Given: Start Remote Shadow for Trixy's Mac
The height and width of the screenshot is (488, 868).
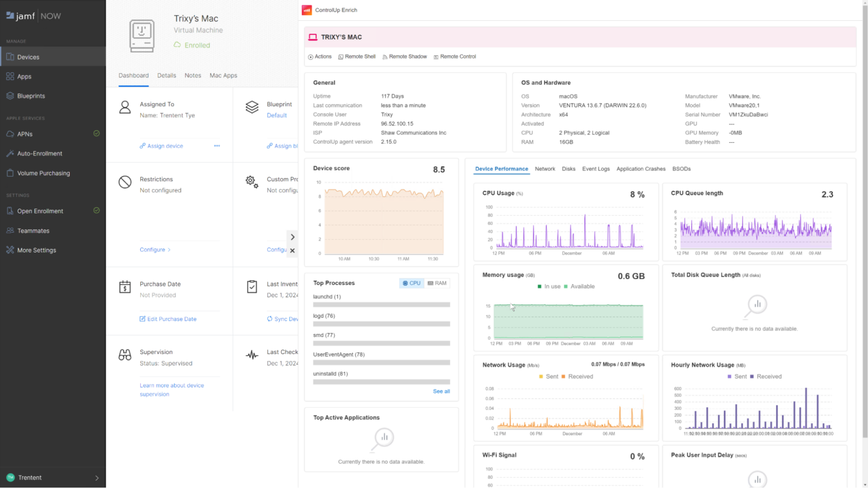Looking at the screenshot, I should tap(405, 56).
